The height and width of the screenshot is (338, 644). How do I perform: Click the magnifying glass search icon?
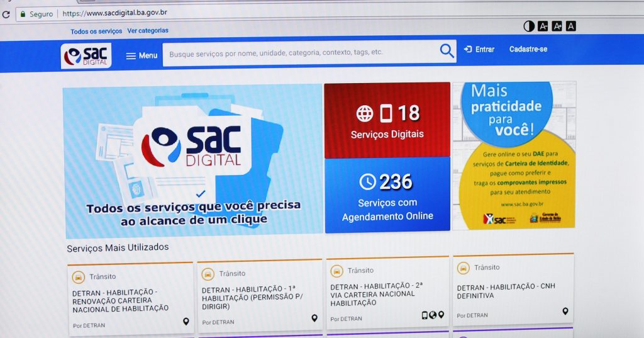click(447, 51)
